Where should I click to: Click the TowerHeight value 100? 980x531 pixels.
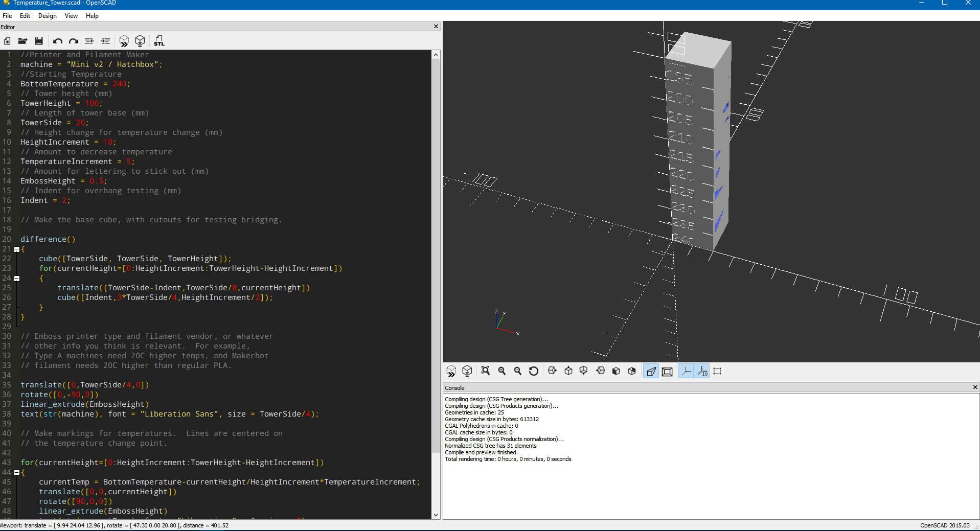(x=93, y=103)
